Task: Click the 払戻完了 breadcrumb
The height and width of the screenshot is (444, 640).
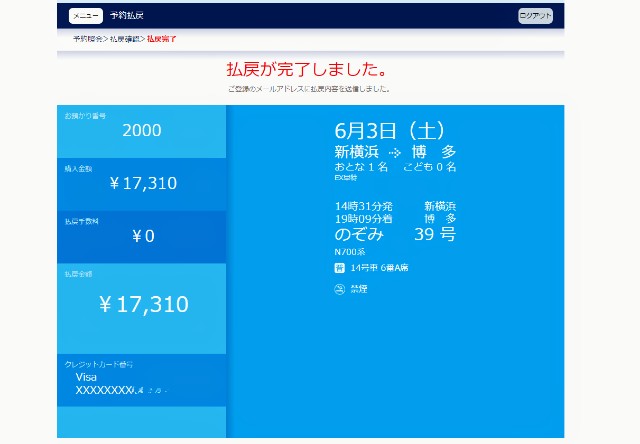Action: click(162, 39)
